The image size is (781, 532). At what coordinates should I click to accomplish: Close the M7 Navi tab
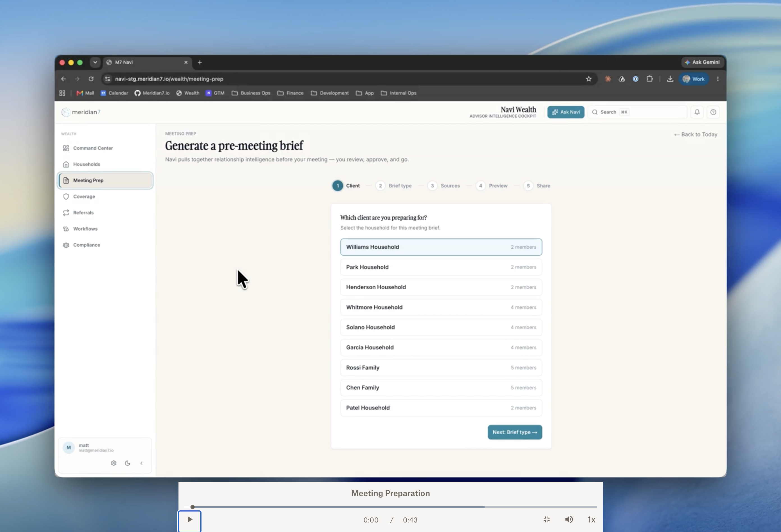186,63
